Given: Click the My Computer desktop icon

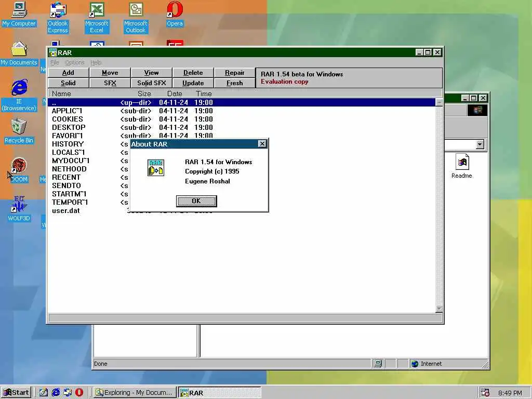Looking at the screenshot, I should [x=19, y=14].
